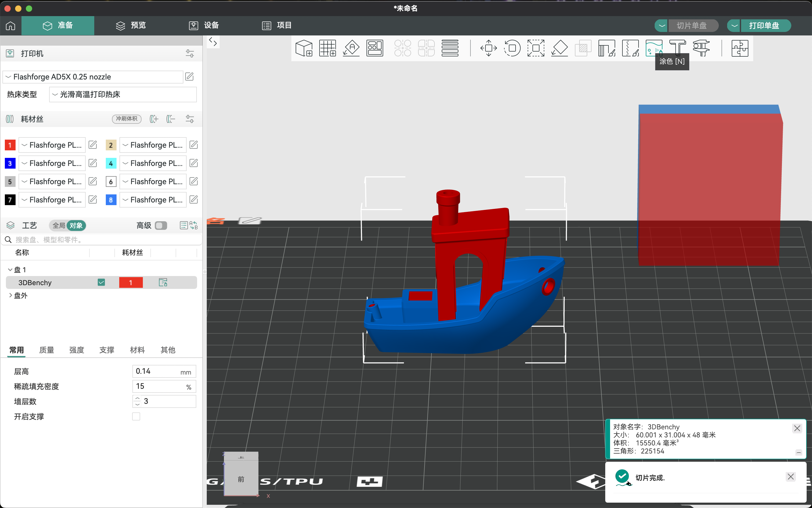
Task: Click the variable layer height icon
Action: coord(450,48)
